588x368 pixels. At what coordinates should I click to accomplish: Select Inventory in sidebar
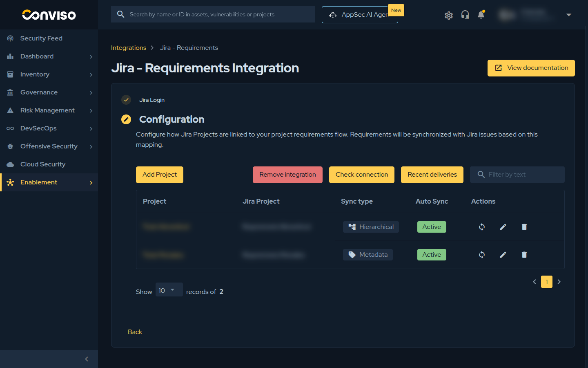[x=49, y=74]
